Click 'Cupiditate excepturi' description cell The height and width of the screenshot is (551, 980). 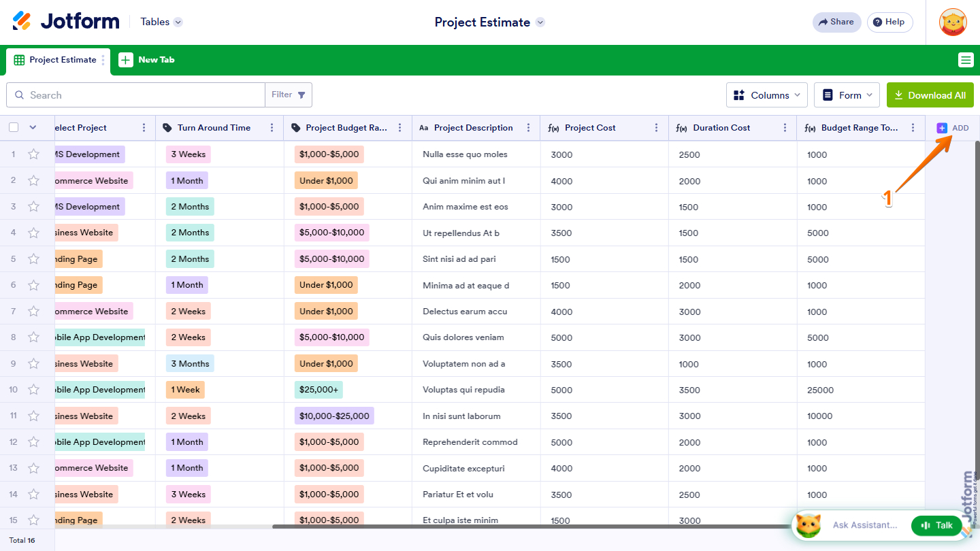tap(476, 469)
